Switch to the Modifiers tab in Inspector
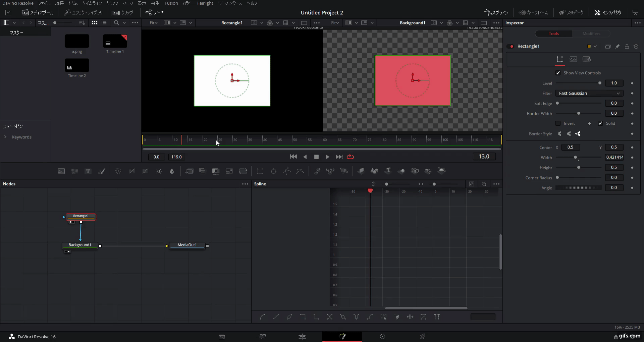Screen dimensions: 644x342 591,34
